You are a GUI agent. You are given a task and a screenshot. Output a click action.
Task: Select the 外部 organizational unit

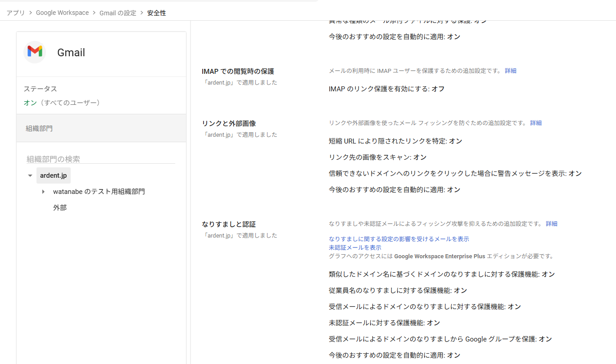coord(60,208)
